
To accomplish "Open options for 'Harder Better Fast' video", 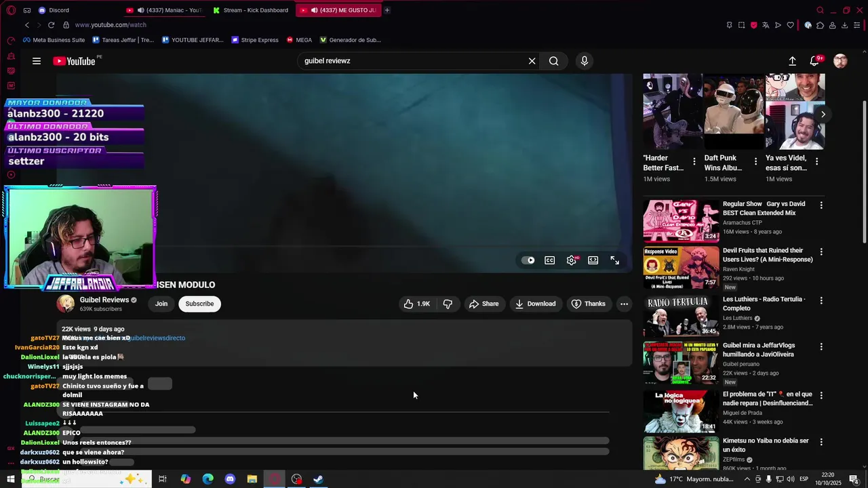I will (694, 161).
